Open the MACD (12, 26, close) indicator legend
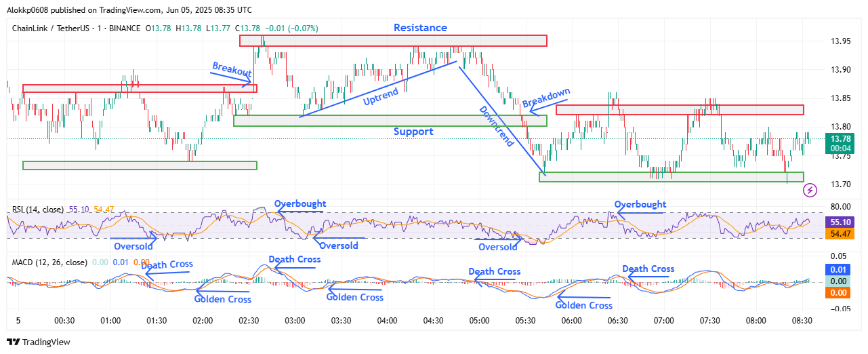The height and width of the screenshot is (354, 868). (x=49, y=262)
